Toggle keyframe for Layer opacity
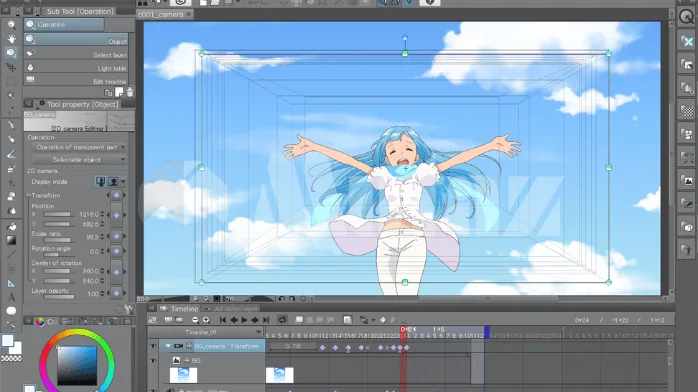698x392 pixels. click(x=117, y=293)
